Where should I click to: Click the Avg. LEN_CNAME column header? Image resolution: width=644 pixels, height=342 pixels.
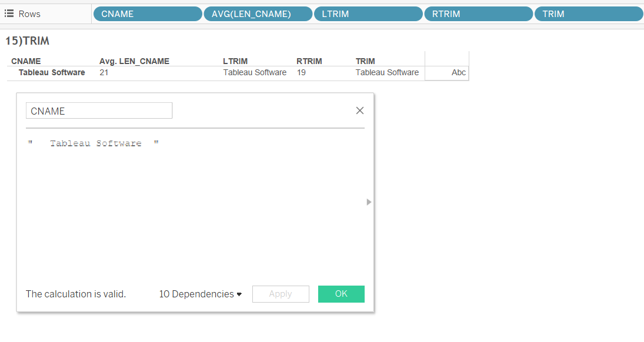click(x=134, y=61)
